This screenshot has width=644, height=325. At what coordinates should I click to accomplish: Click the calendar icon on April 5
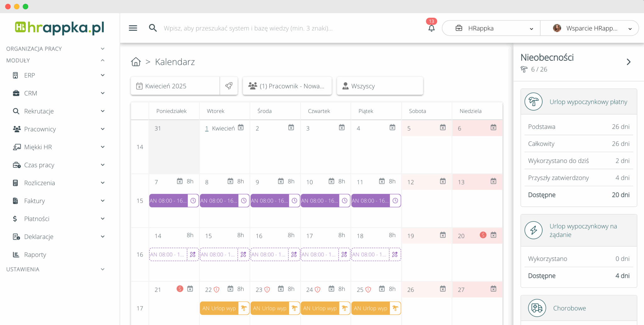pyautogui.click(x=443, y=127)
